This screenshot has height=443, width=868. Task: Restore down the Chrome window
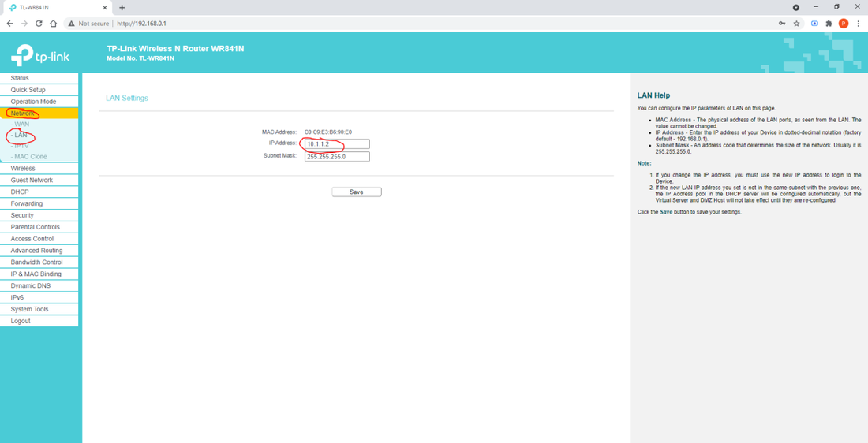(836, 6)
